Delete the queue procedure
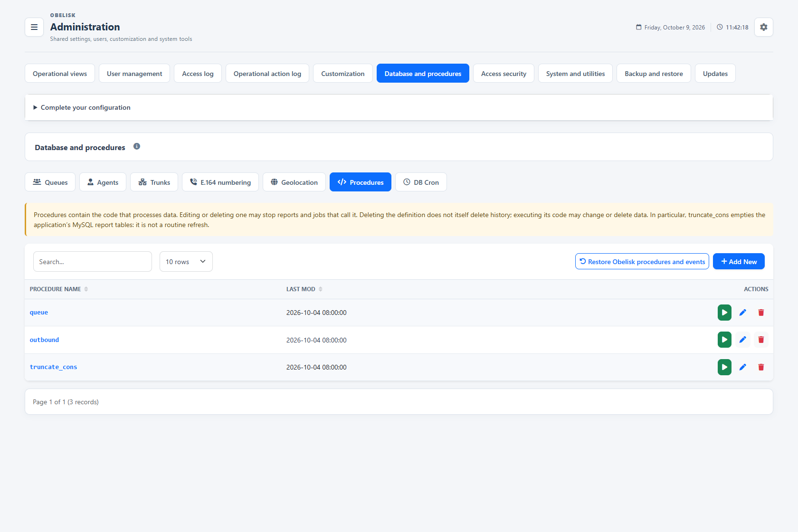 pyautogui.click(x=761, y=313)
